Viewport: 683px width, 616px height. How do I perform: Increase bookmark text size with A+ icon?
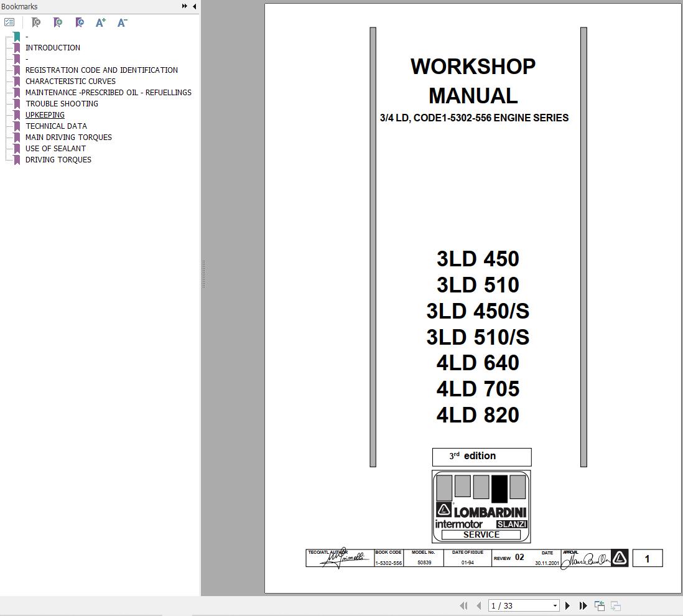tap(100, 22)
